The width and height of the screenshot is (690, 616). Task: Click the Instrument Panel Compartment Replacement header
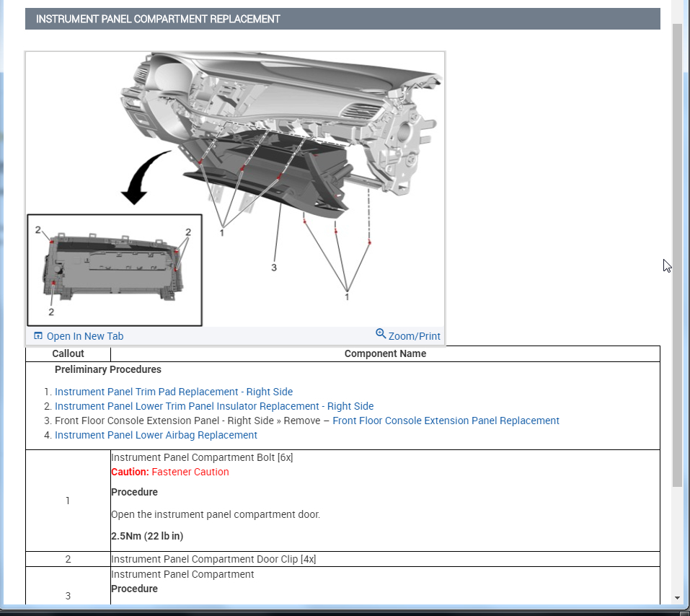342,19
